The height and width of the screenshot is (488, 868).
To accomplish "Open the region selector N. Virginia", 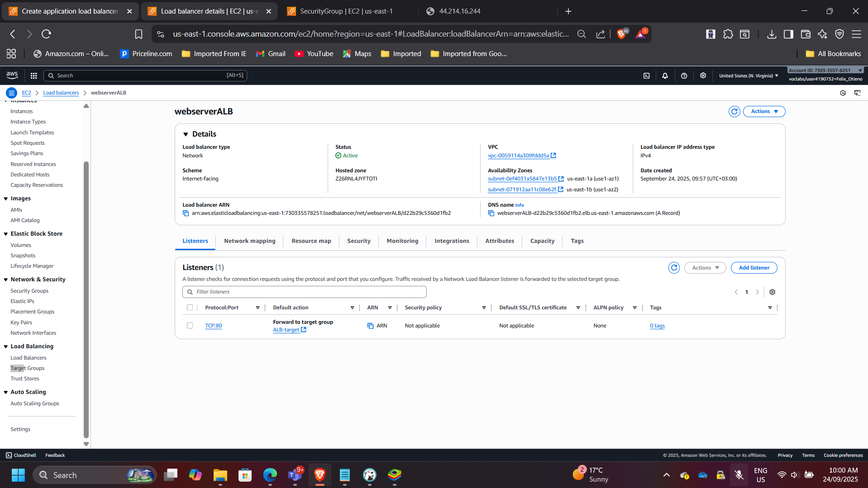I will click(x=748, y=76).
